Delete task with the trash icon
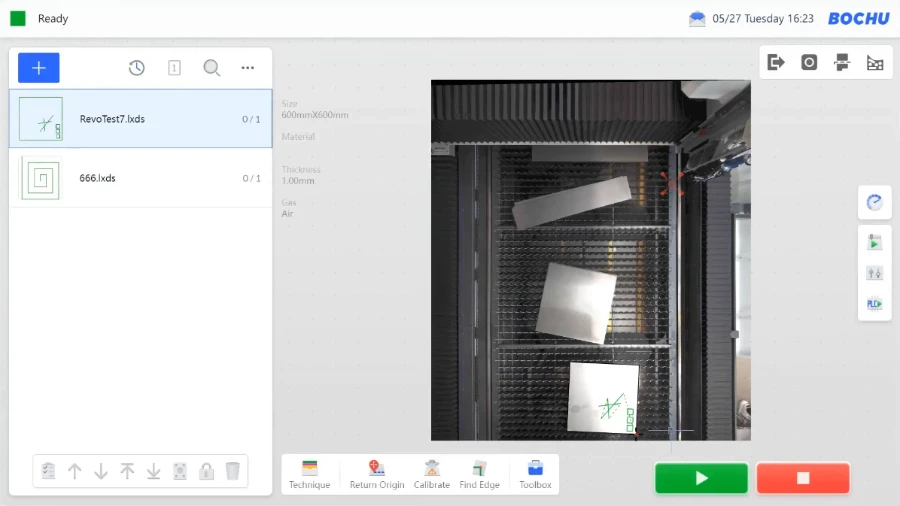This screenshot has width=900, height=506. pos(232,471)
